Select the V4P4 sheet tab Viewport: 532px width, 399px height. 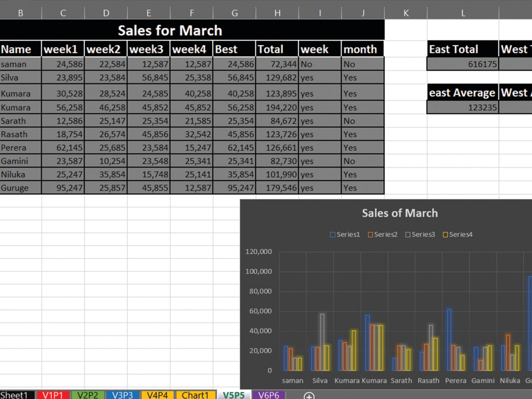point(157,395)
